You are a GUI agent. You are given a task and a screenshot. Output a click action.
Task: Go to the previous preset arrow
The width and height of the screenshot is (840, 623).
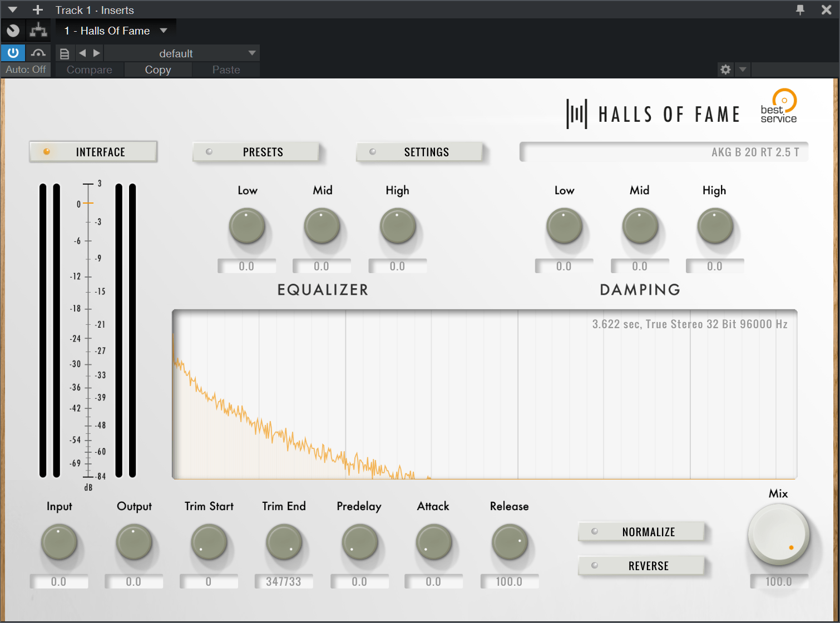(82, 53)
